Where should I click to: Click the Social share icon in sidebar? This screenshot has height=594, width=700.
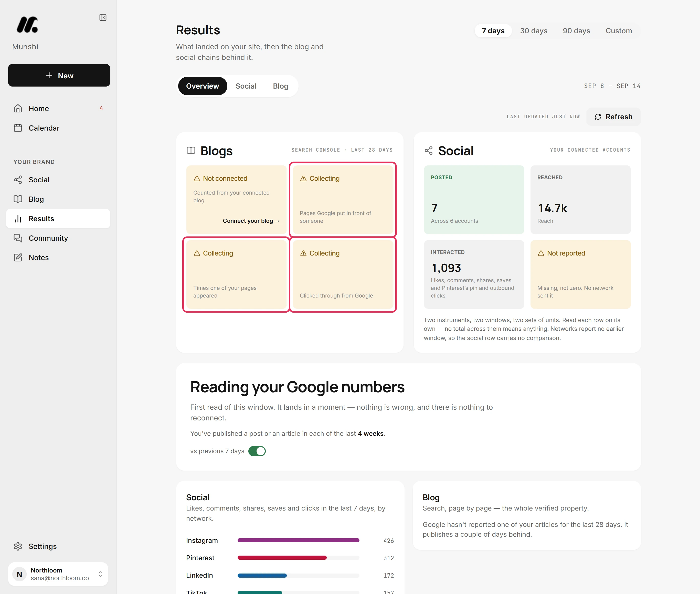coord(18,180)
